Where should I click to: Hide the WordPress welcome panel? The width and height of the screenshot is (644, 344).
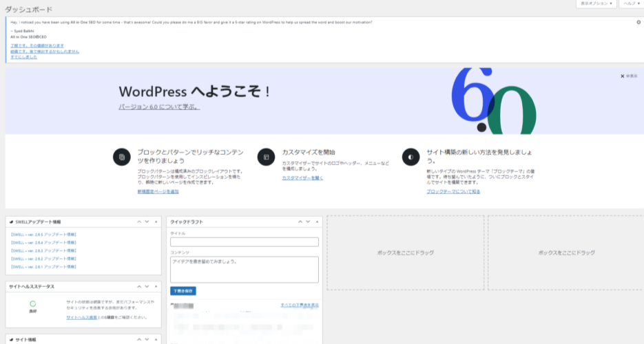pos(629,76)
